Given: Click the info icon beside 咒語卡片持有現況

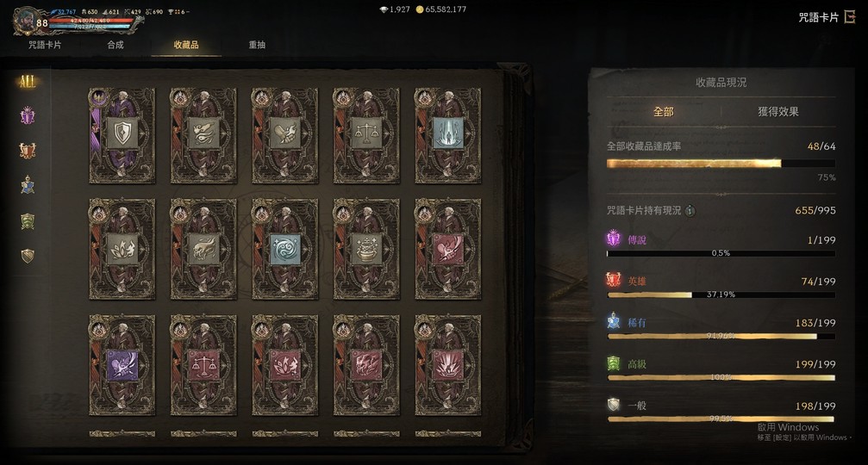Looking at the screenshot, I should pos(690,211).
